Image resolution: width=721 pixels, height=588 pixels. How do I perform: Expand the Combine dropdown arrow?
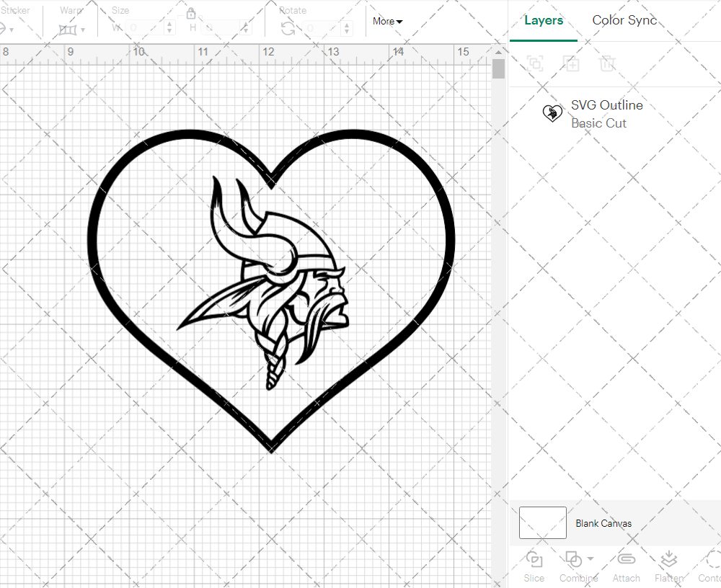590,558
